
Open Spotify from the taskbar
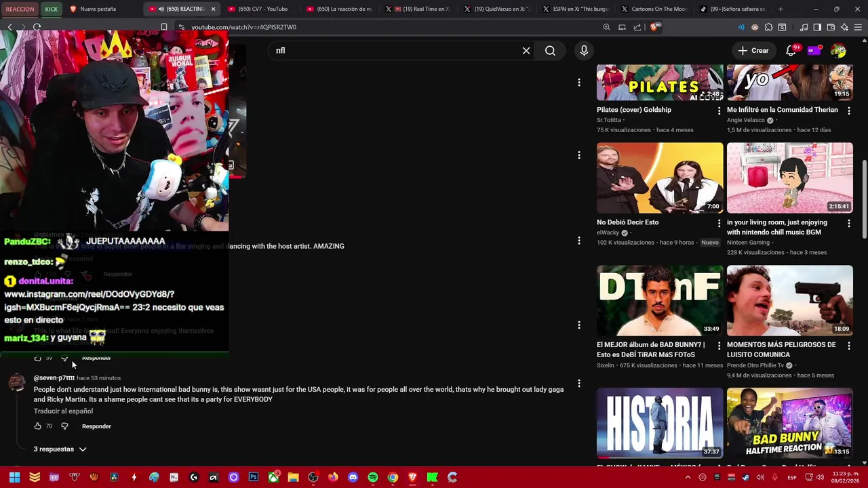pyautogui.click(x=372, y=477)
